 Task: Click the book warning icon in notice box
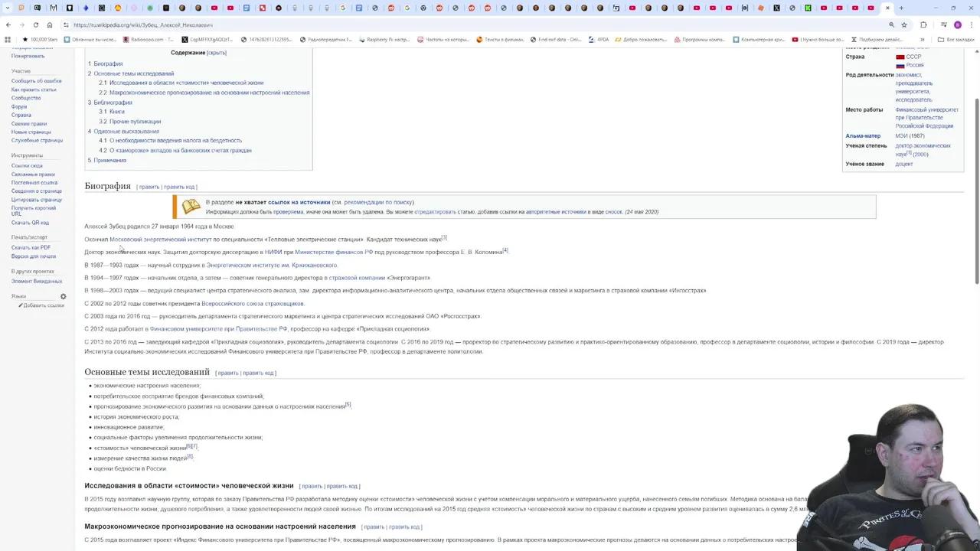pos(191,206)
